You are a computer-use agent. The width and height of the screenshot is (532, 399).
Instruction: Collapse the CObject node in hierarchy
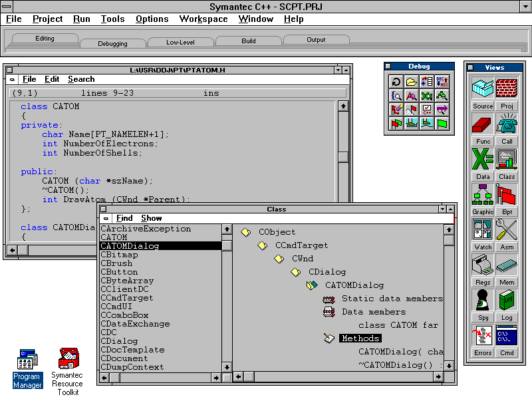point(245,232)
